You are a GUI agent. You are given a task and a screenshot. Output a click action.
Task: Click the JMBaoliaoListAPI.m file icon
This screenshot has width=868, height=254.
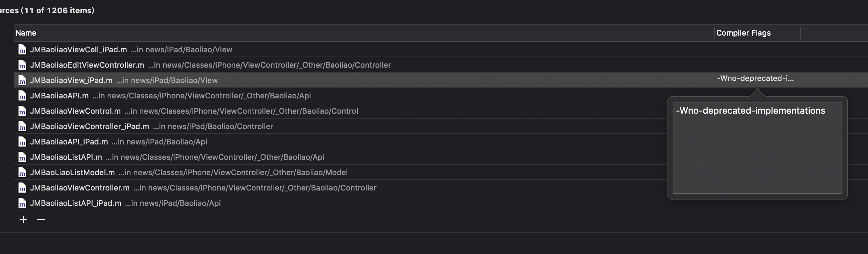[22, 157]
